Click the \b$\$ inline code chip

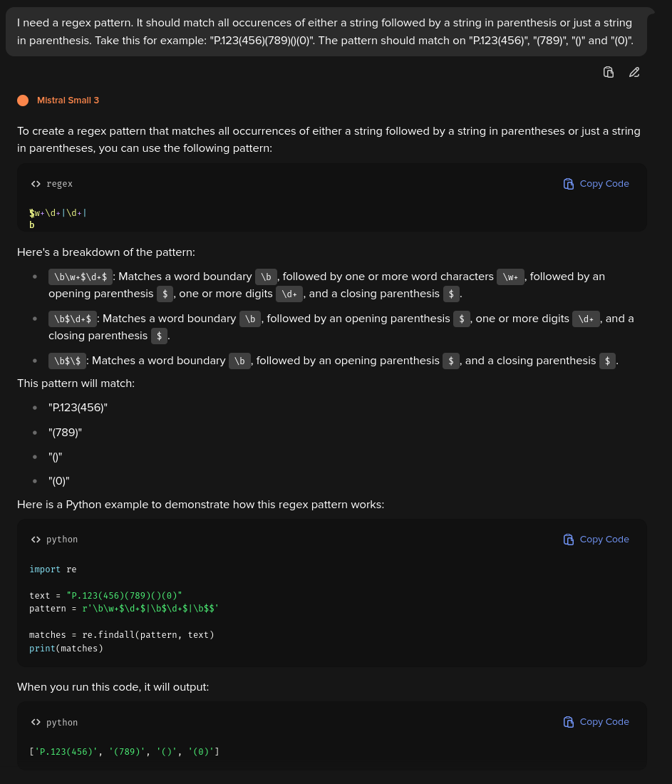[67, 361]
